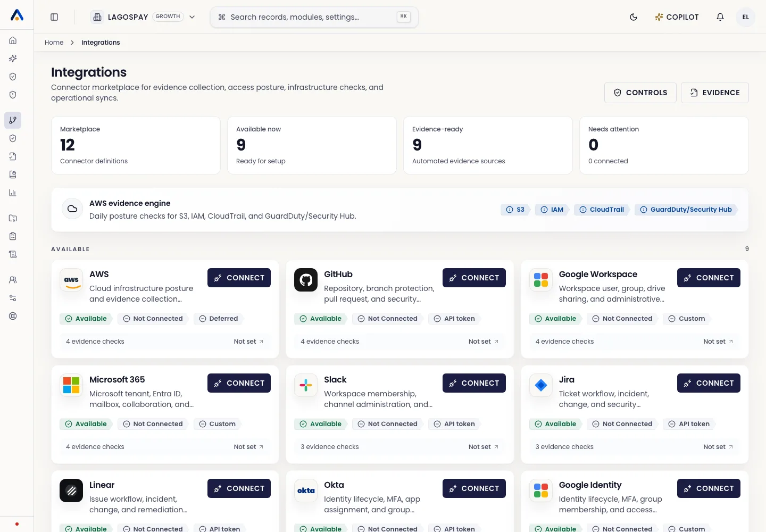This screenshot has width=766, height=532.
Task: Open the clipboard list icon in the sidebar
Action: click(13, 236)
